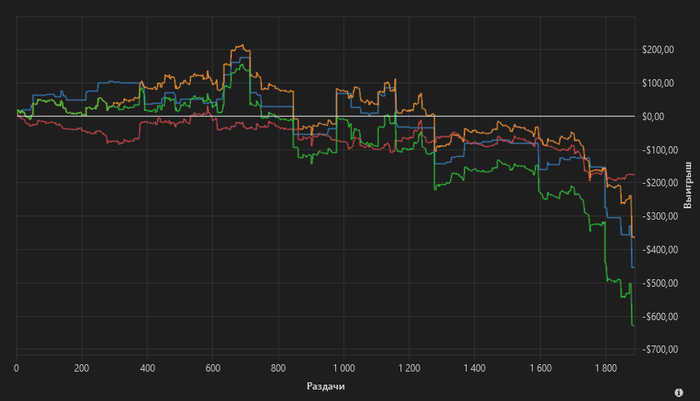Click the Выигрыш vertical axis title

[688, 185]
